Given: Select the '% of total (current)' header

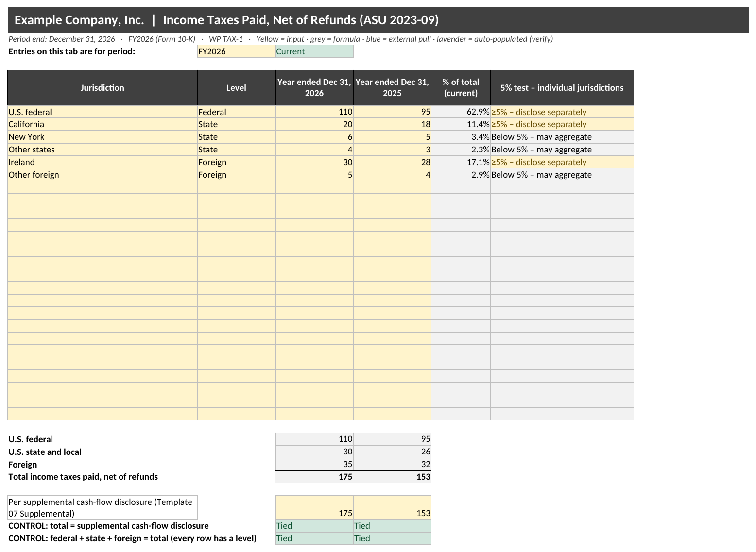Looking at the screenshot, I should click(x=461, y=88).
